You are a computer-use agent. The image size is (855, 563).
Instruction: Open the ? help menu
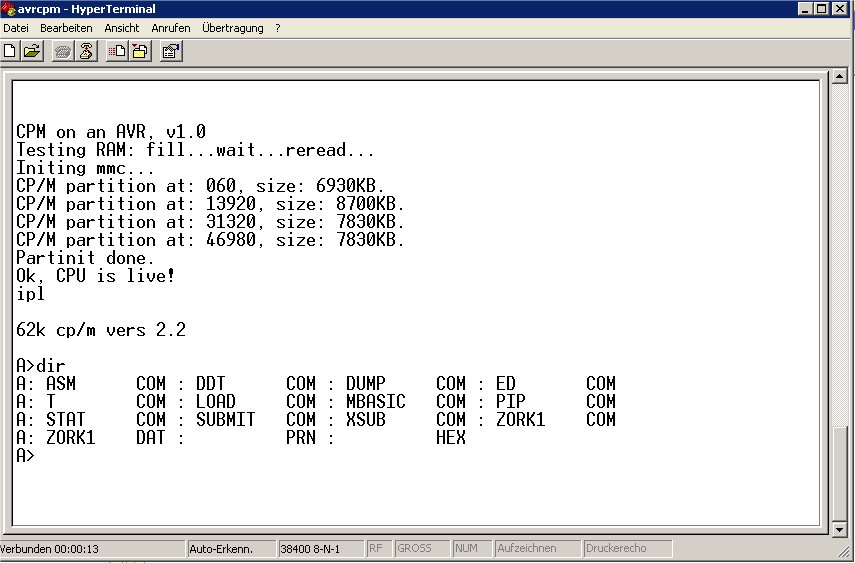[x=278, y=28]
